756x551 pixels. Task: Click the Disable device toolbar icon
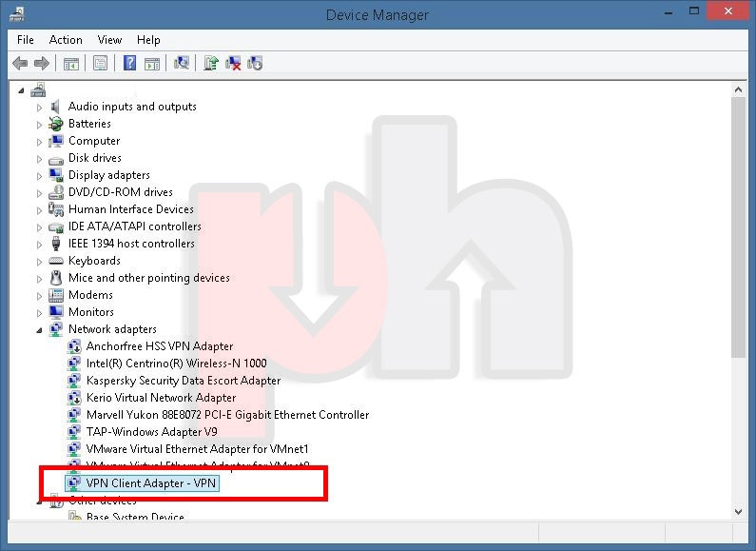(x=255, y=63)
